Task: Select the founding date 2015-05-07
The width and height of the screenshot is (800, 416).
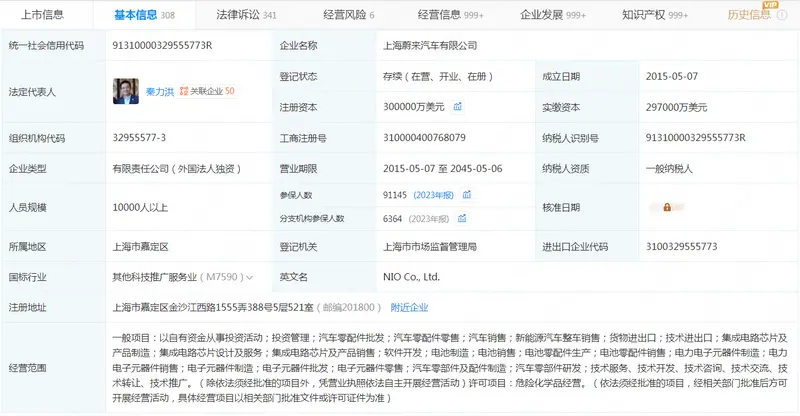Action: (671, 77)
